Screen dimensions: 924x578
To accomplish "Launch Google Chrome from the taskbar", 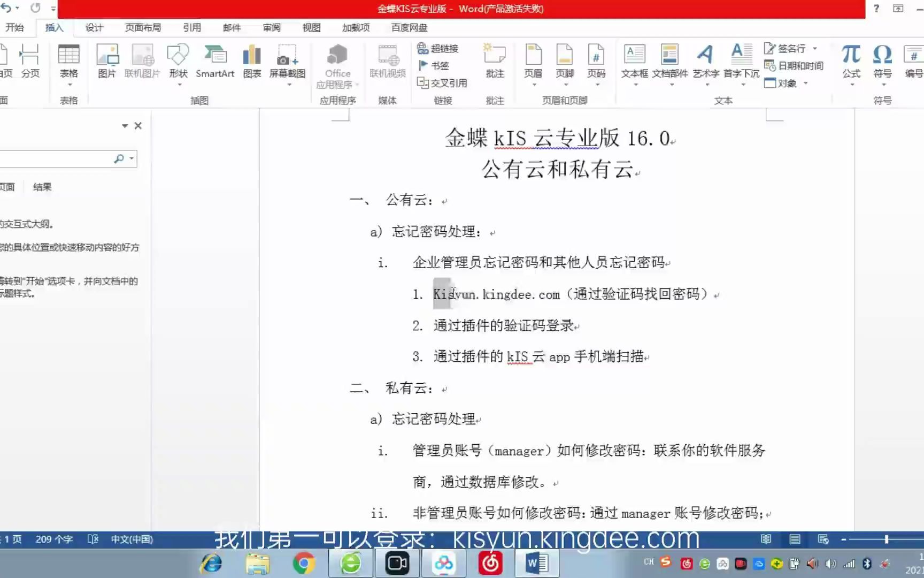I will (x=304, y=563).
